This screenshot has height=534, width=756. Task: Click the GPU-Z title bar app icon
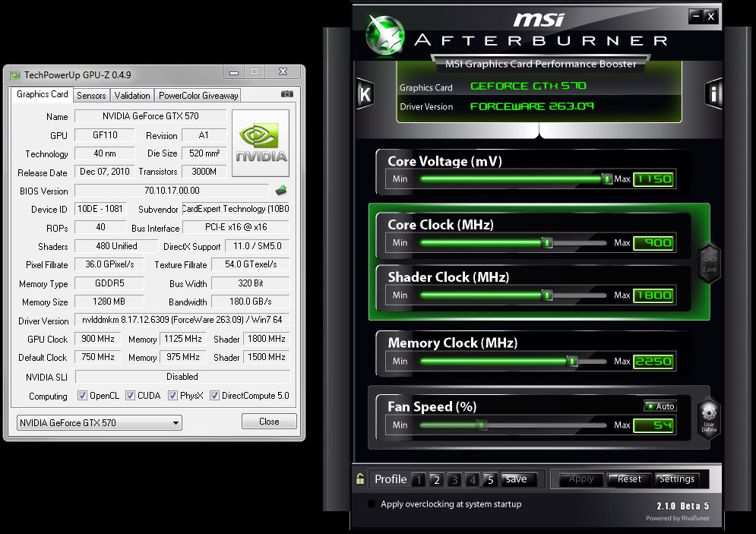pos(15,75)
